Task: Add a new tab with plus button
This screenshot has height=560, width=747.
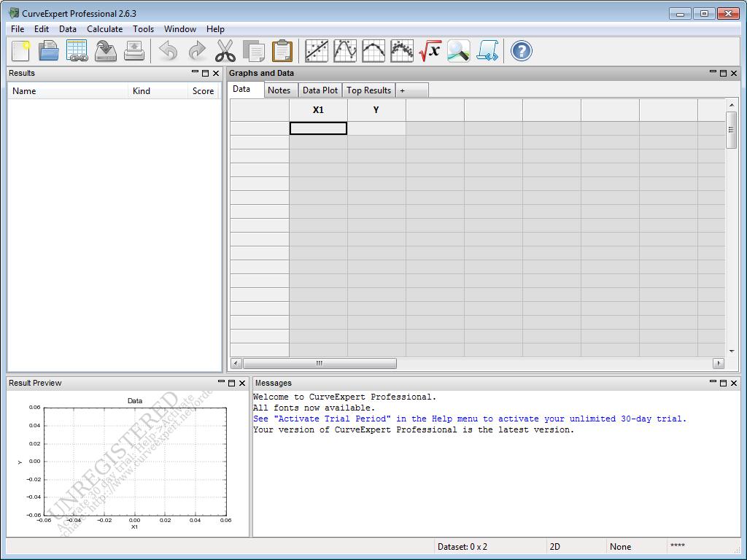Action: point(411,90)
